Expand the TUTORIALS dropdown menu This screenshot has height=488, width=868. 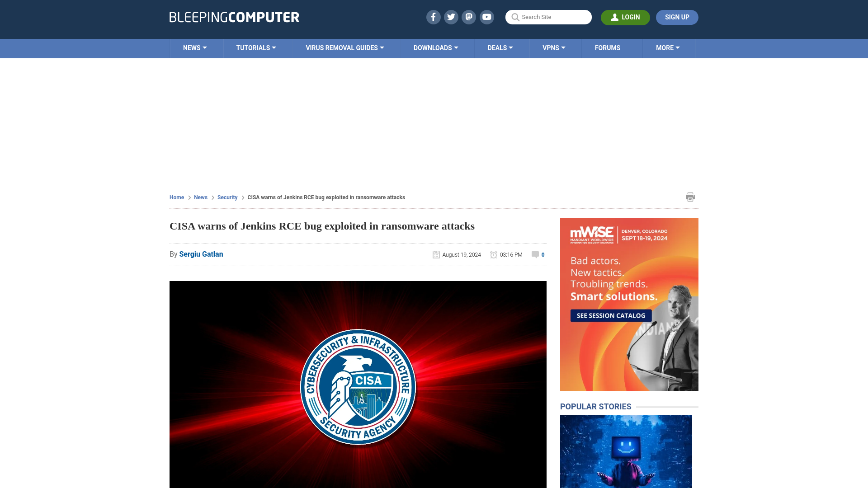[256, 47]
